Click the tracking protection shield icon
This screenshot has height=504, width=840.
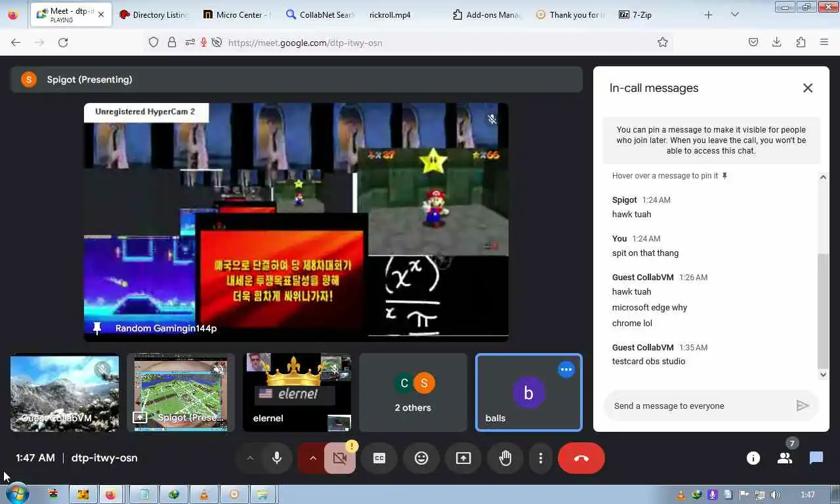click(x=154, y=42)
